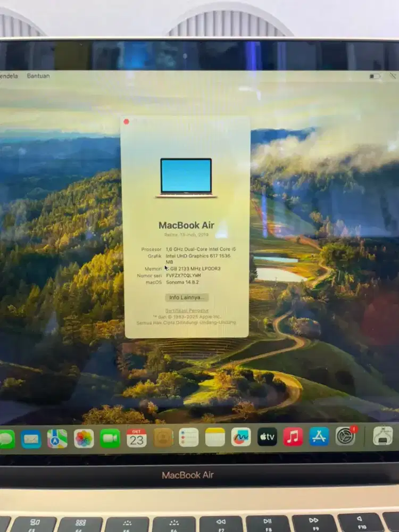399x532 pixels.
Task: Select the serial number "FVFZX7CQLYWM"
Action: [183, 276]
